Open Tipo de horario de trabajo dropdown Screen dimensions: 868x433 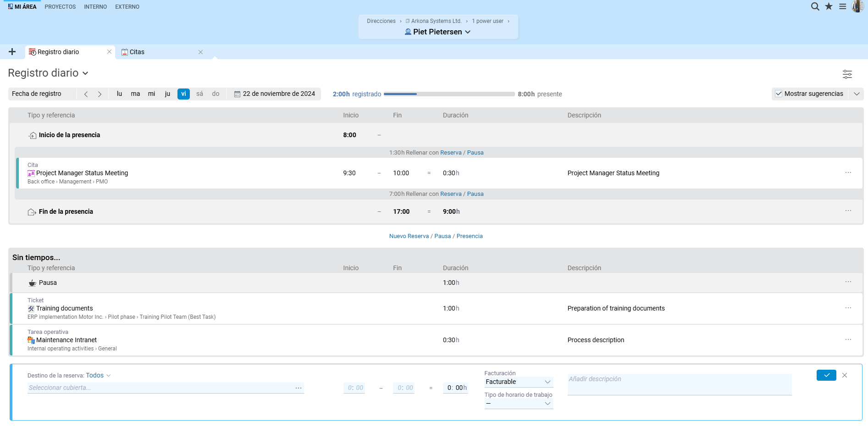point(519,404)
